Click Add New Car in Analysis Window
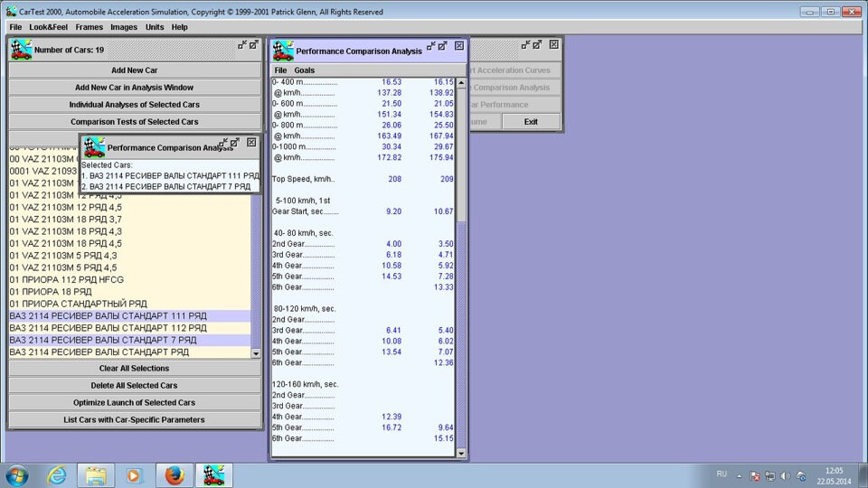 (135, 88)
